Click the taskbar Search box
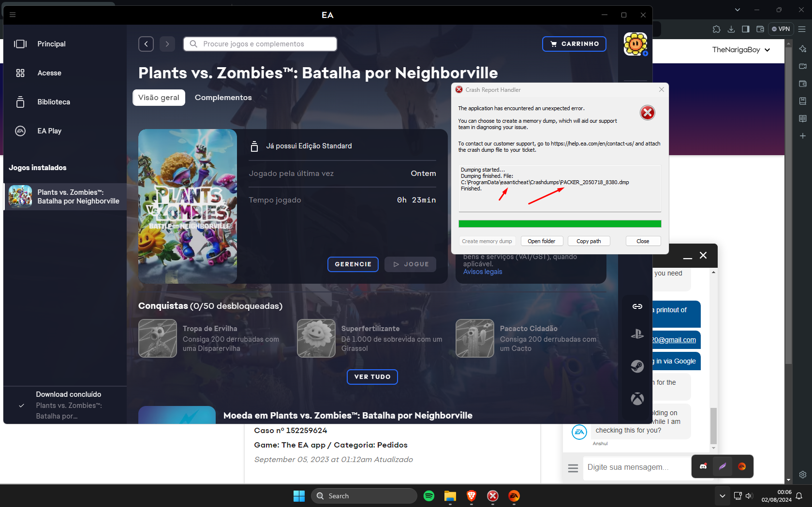 point(364,496)
